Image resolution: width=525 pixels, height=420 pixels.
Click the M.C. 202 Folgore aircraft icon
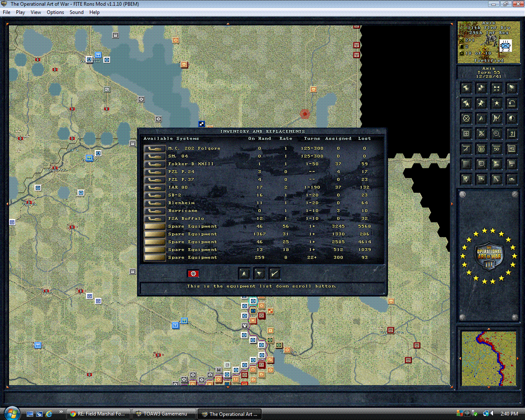[x=155, y=148]
